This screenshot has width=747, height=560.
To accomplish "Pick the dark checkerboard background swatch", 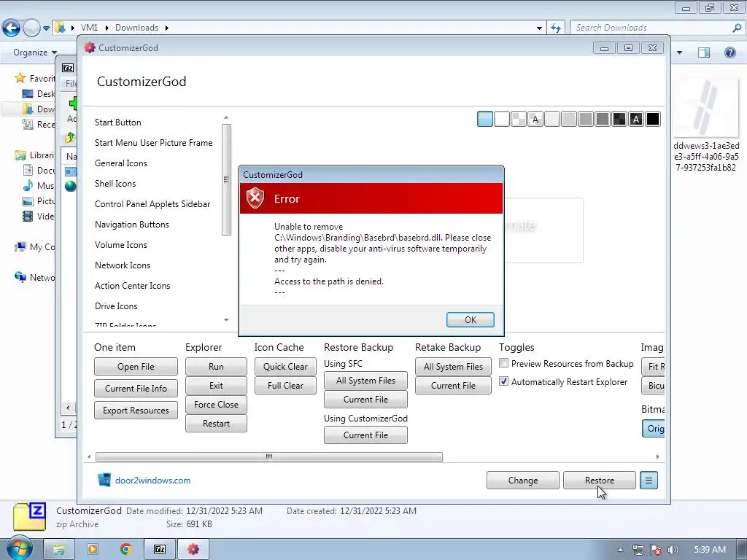I will (619, 119).
